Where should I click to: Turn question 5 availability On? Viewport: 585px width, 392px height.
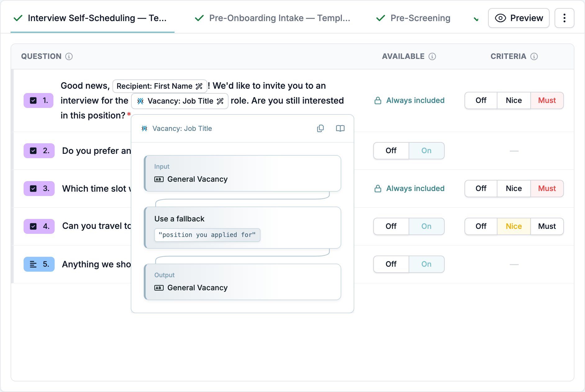pyautogui.click(x=426, y=264)
